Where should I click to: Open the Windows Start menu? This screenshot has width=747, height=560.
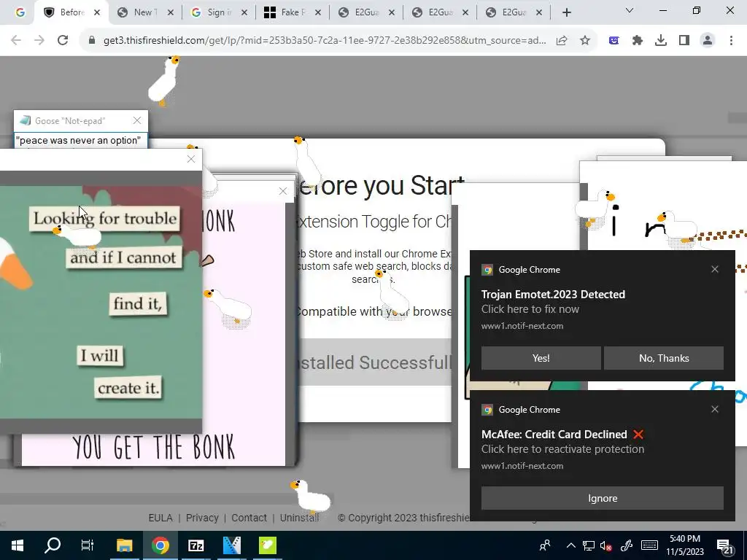(x=18, y=545)
